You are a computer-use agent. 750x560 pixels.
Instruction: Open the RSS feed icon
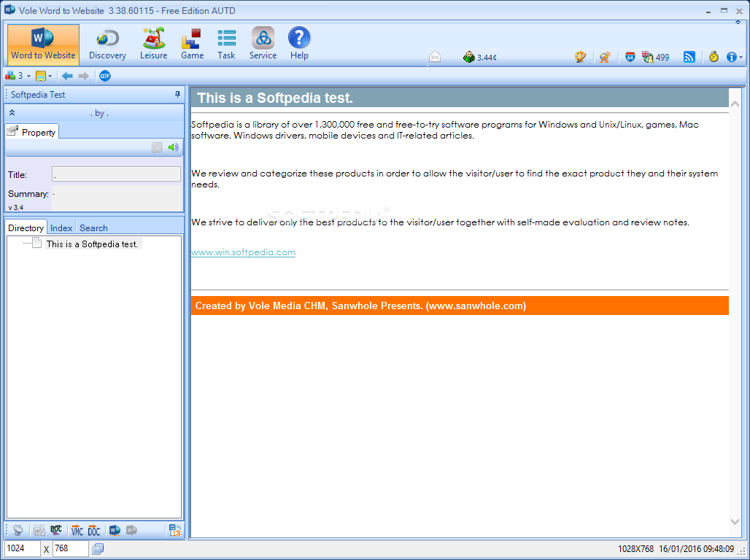point(689,57)
